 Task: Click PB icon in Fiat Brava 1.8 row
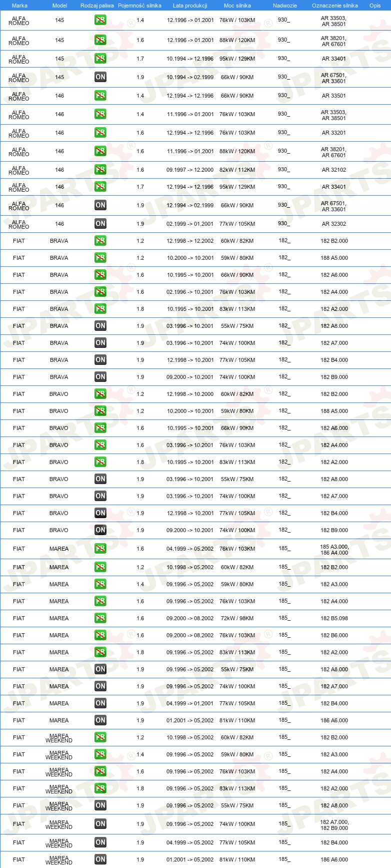tap(100, 309)
